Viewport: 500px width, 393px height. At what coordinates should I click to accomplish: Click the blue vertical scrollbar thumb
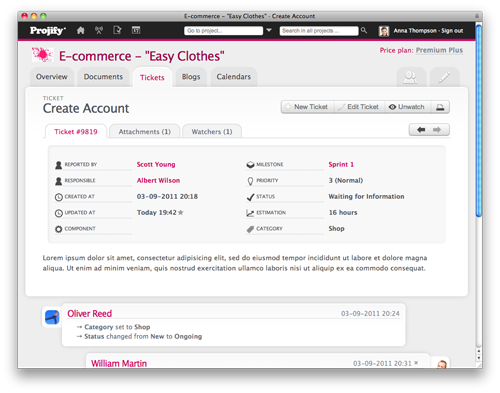[479, 121]
